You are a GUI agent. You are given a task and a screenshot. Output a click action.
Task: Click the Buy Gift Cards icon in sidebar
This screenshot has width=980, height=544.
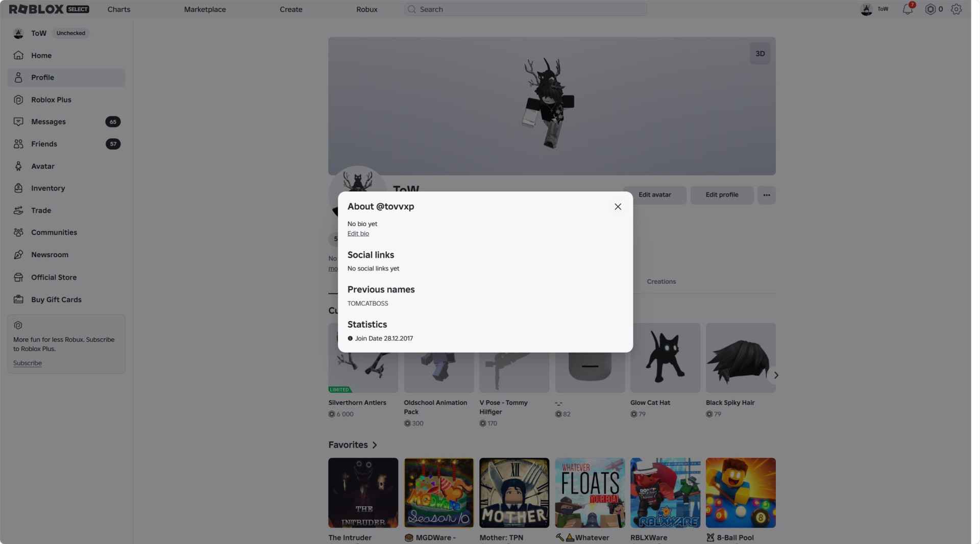point(18,300)
